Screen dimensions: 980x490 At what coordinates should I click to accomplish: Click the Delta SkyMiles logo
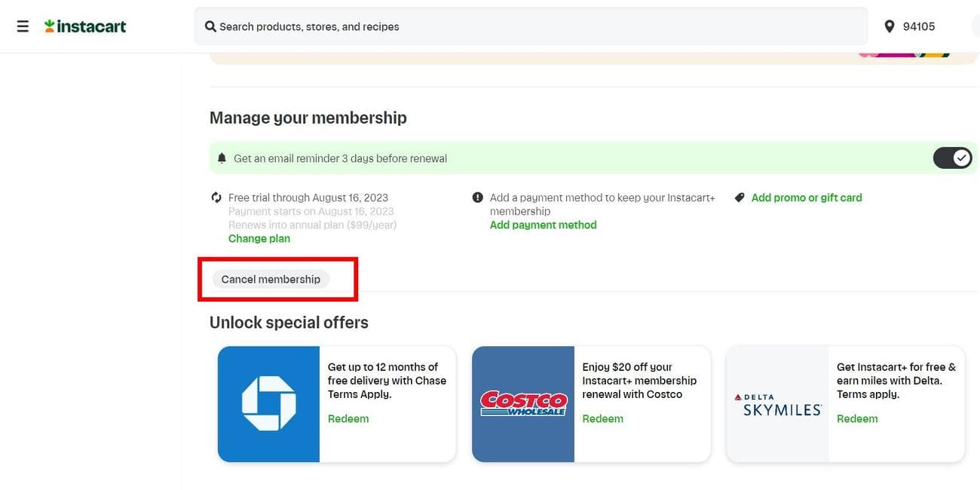[x=777, y=403]
